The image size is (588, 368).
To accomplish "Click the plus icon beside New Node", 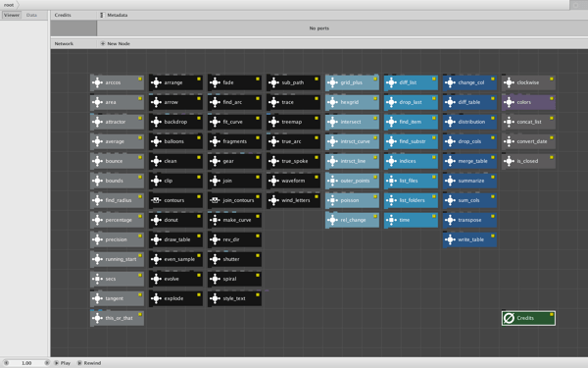I will pyautogui.click(x=102, y=43).
